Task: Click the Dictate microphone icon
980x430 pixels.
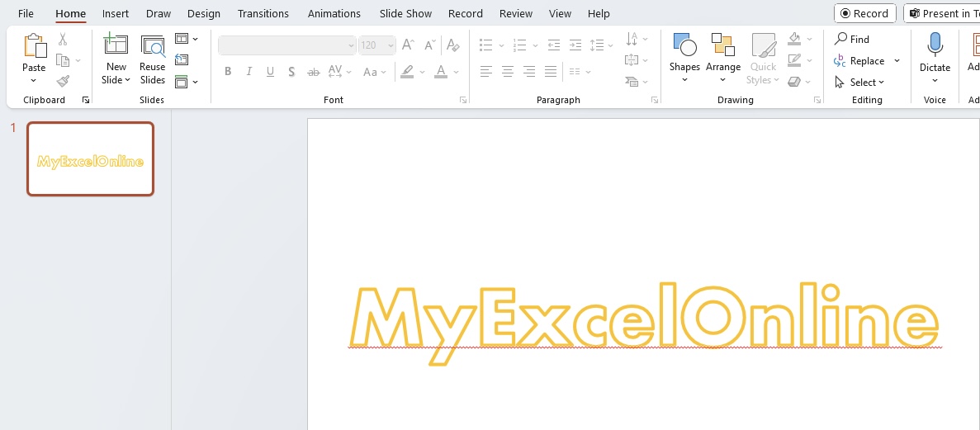Action: (x=935, y=45)
